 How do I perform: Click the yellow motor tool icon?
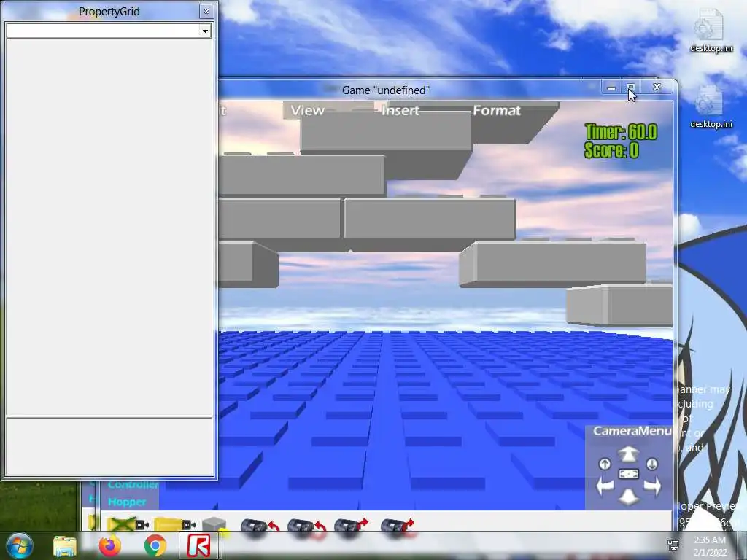point(174,525)
